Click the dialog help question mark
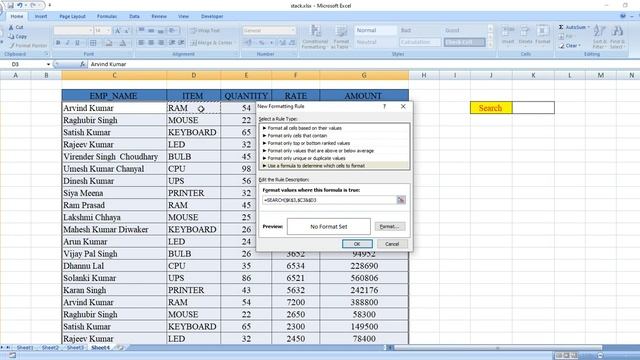 pos(384,106)
